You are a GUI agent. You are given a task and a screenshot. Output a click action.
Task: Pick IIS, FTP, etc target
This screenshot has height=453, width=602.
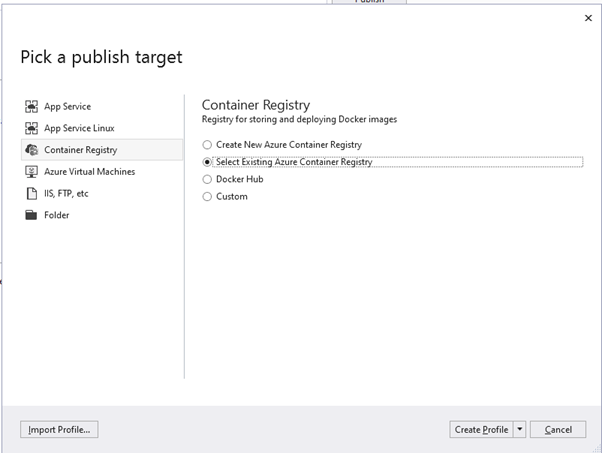click(102, 193)
